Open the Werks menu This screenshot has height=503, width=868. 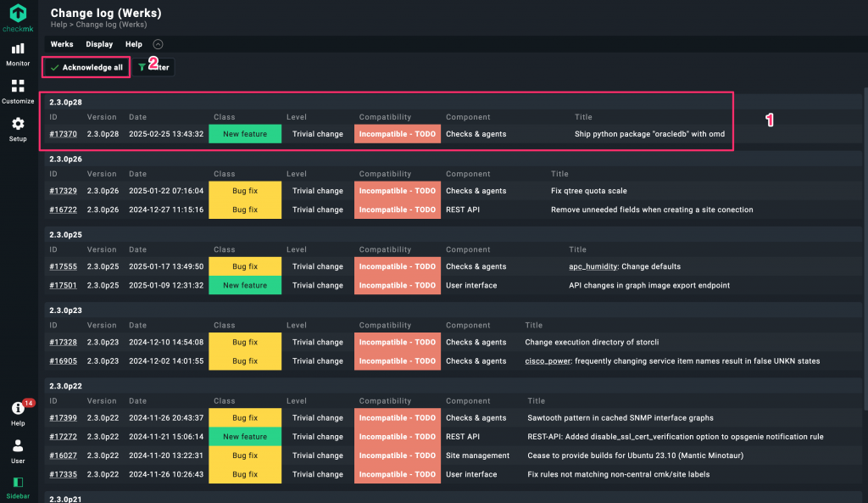62,44
